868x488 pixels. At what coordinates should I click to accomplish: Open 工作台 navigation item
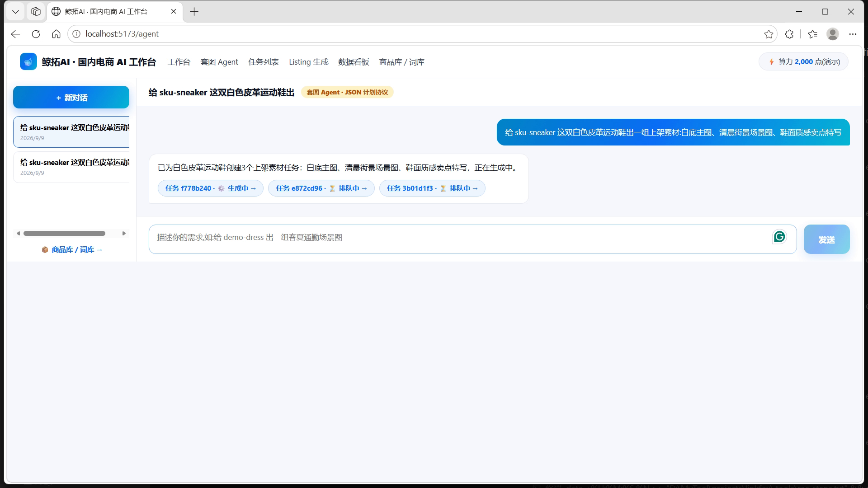[179, 62]
